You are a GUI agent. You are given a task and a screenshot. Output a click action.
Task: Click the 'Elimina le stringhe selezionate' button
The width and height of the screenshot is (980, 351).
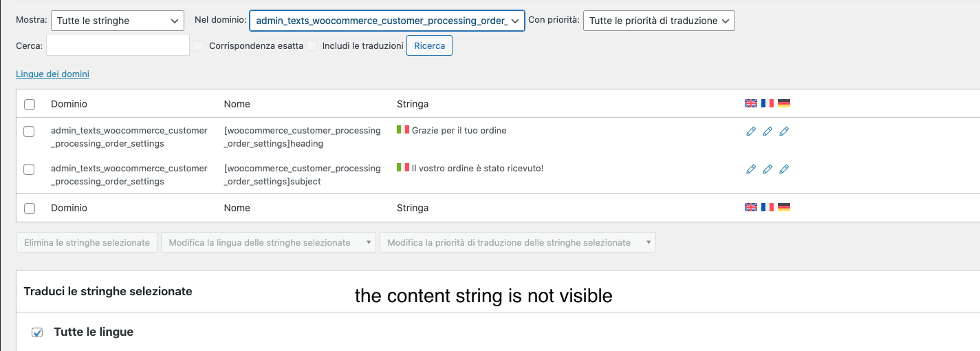[87, 242]
